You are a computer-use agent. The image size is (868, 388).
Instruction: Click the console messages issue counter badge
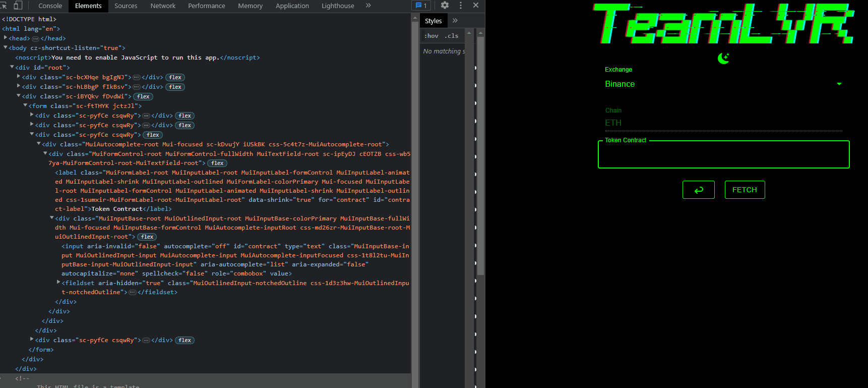(421, 6)
